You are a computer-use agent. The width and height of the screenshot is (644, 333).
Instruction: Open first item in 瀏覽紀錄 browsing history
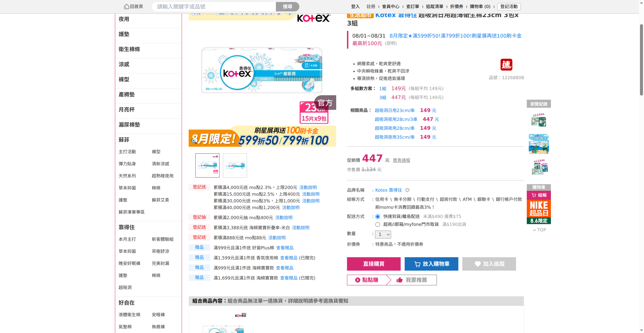pos(539,120)
